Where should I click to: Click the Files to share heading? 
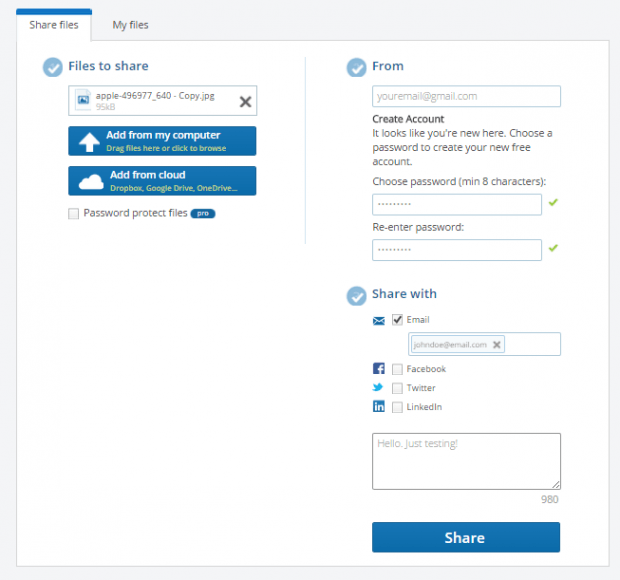(x=108, y=66)
